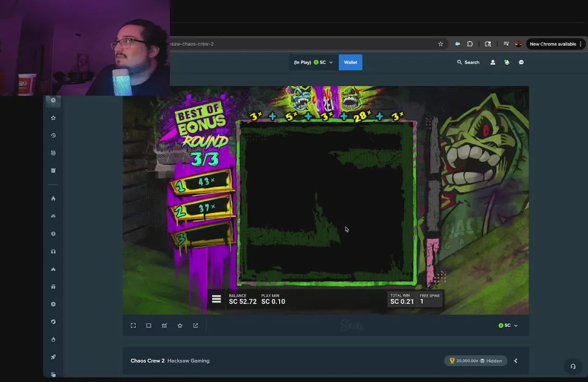Click the Free Spins counter

click(429, 299)
